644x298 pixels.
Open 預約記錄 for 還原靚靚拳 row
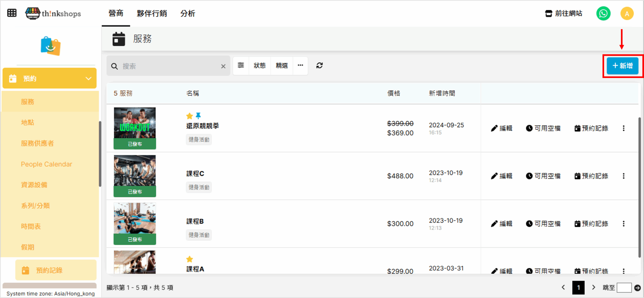tap(591, 128)
